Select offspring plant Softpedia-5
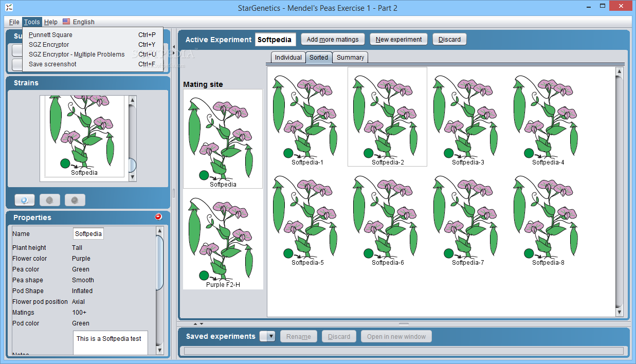 307,218
